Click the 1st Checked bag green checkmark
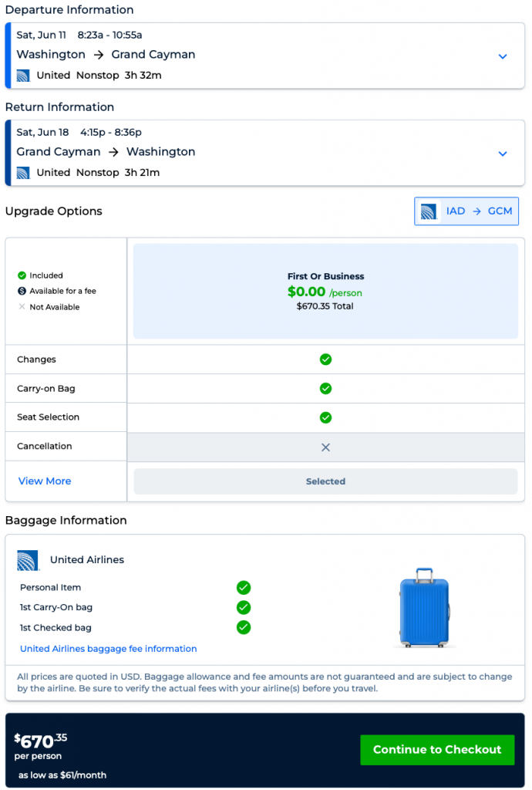Viewport: 532px width, 790px height. coord(244,627)
